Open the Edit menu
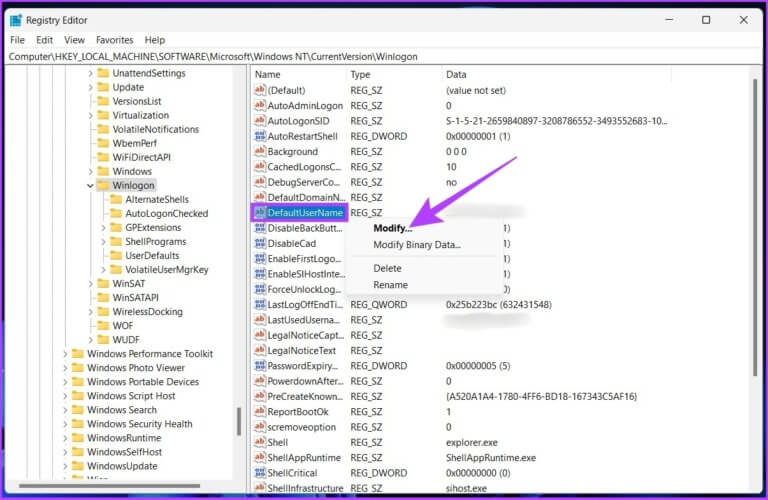 [44, 40]
